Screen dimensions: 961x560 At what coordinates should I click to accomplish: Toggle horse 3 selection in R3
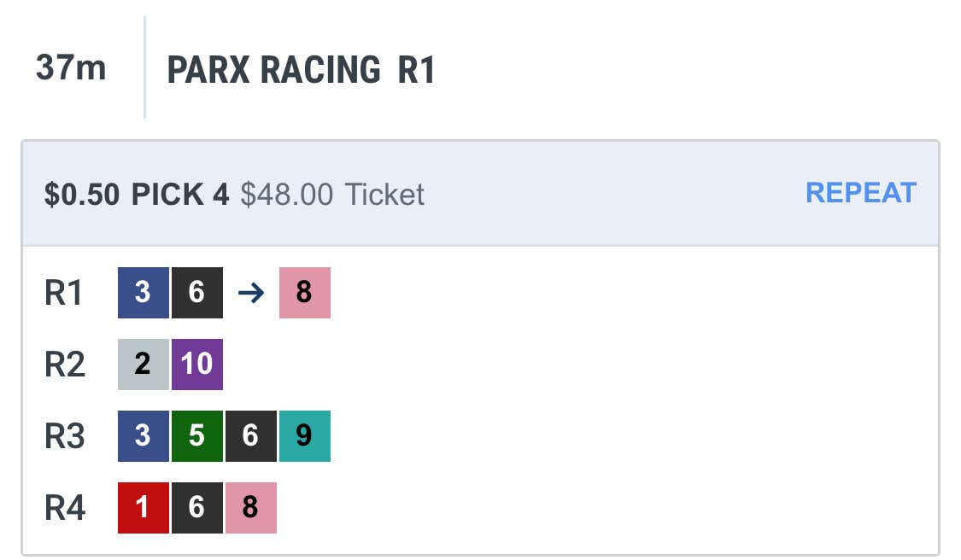tap(143, 436)
